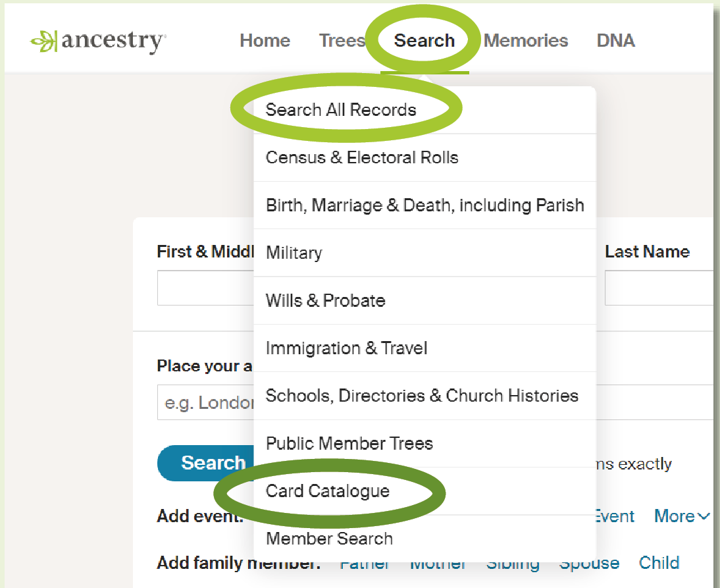Screen dimensions: 720x588
Task: Select Search All Records
Action: tap(340, 110)
